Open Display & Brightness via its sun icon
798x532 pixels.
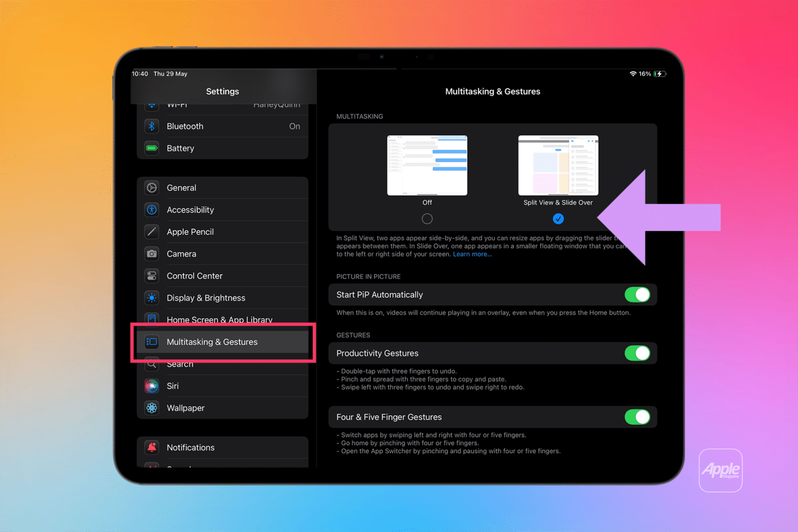[151, 298]
